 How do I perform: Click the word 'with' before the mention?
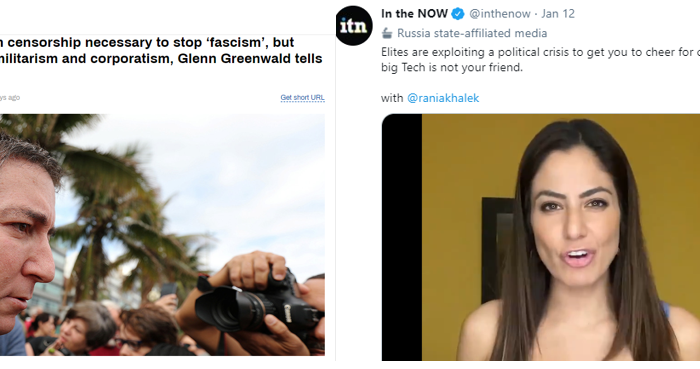coord(392,98)
